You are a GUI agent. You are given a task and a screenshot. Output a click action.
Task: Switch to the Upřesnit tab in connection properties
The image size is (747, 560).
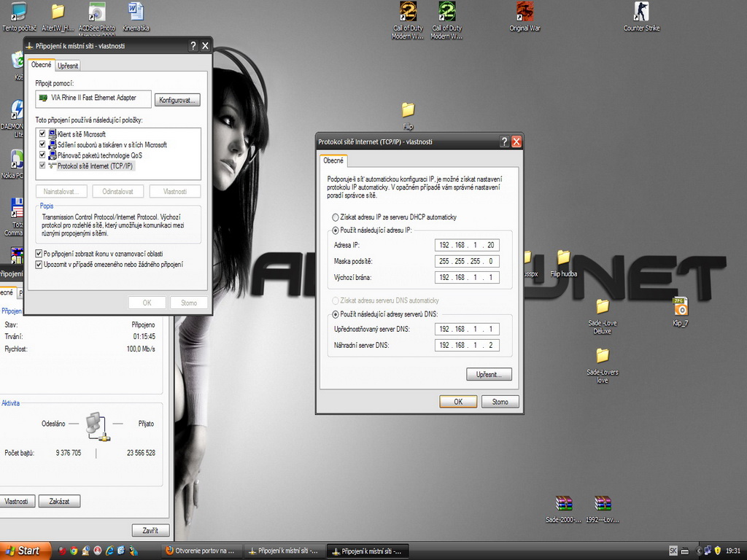pos(68,66)
